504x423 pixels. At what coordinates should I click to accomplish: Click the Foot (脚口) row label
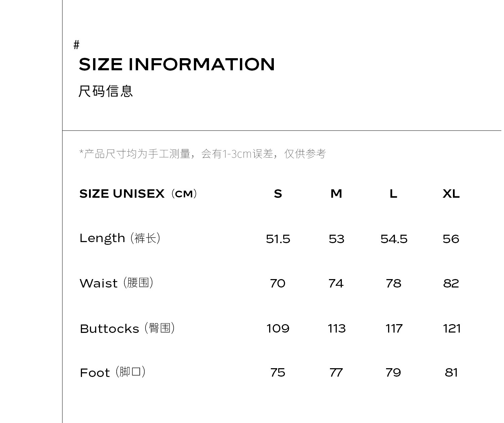pyautogui.click(x=113, y=372)
